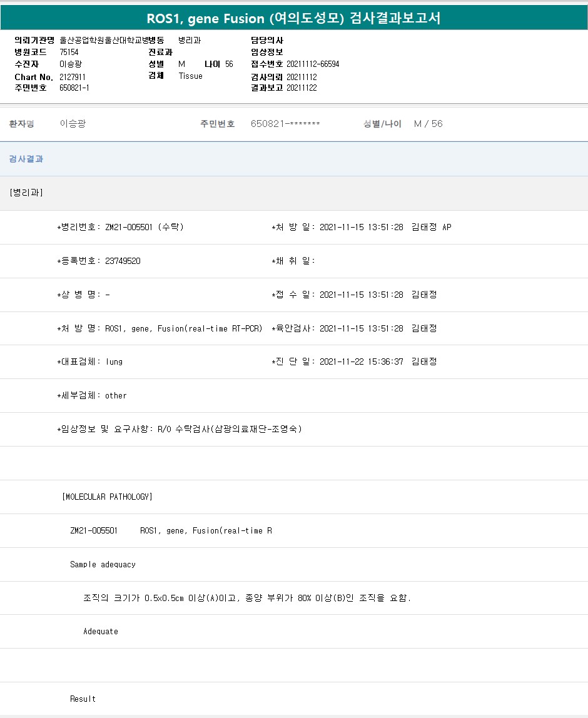The image size is (588, 718).
Task: Click the 병리번호 ZM21-005501 (수탁) line
Action: [x=121, y=227]
